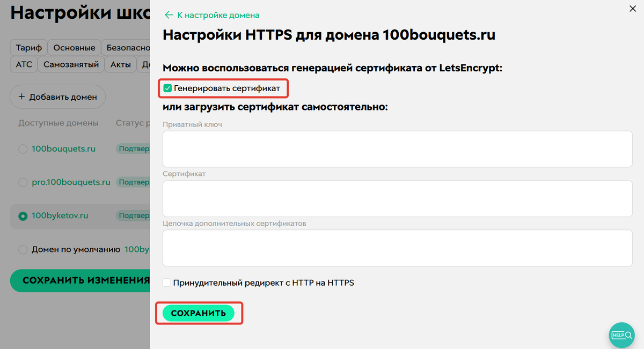Click 'Сохранить изменения' button in background
The width and height of the screenshot is (644, 349).
click(x=80, y=280)
